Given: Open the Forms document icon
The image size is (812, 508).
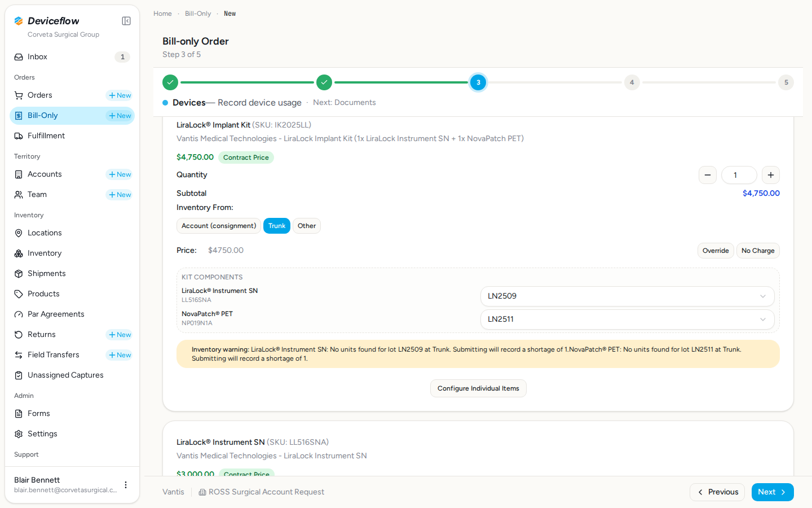Looking at the screenshot, I should (19, 414).
